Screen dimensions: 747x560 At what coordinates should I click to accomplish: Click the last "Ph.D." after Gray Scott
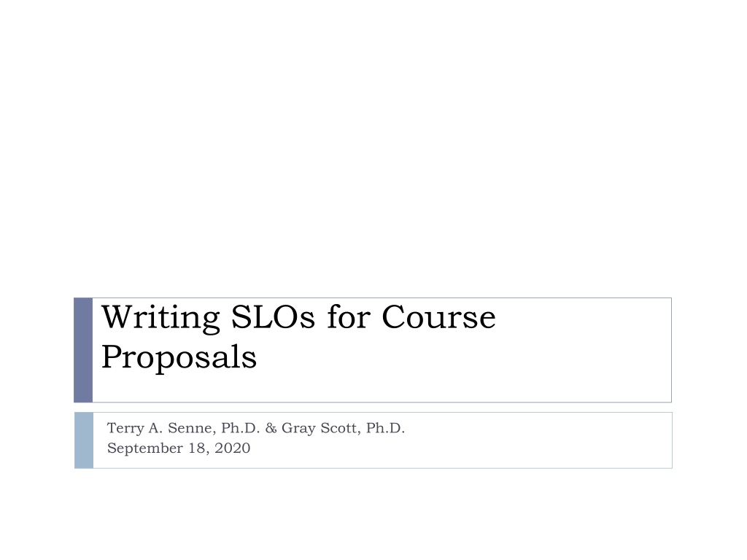tap(385, 428)
